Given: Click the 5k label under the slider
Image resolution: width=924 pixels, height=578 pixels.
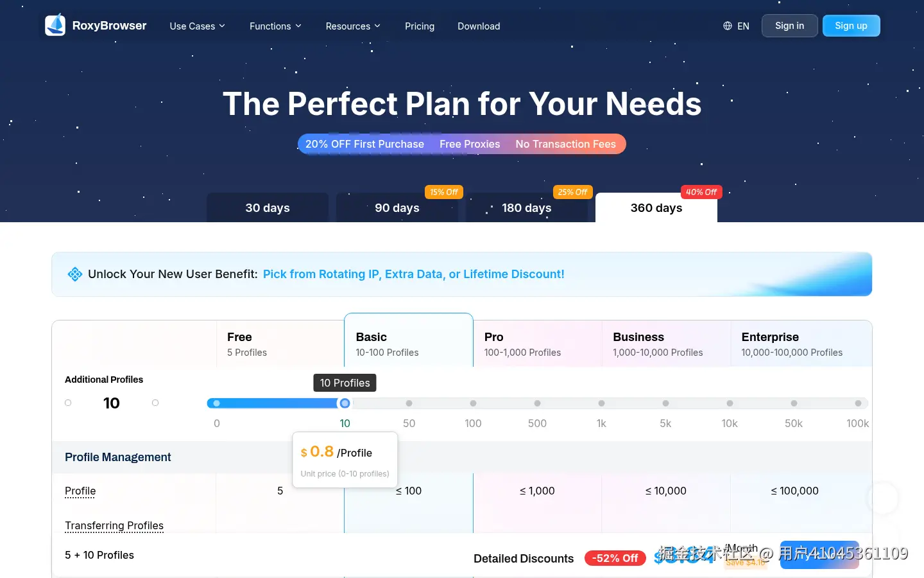Looking at the screenshot, I should click(665, 423).
